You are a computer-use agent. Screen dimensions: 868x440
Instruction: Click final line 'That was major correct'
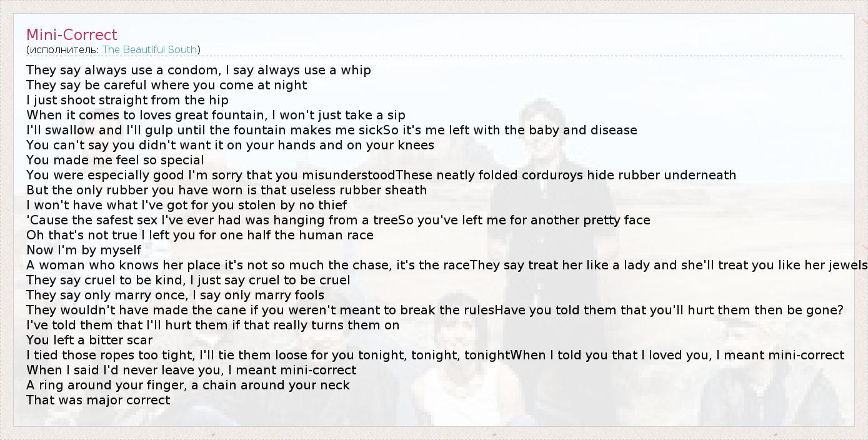coord(98,400)
